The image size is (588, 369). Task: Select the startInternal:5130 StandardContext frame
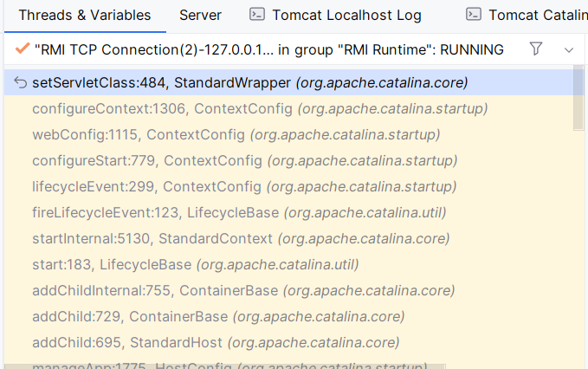click(x=241, y=239)
